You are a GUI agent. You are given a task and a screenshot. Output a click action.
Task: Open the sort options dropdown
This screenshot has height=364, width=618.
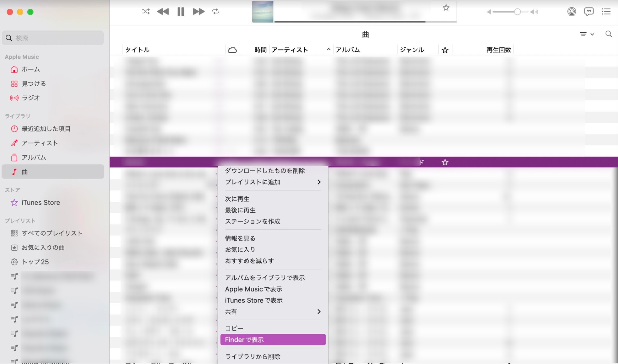(587, 34)
